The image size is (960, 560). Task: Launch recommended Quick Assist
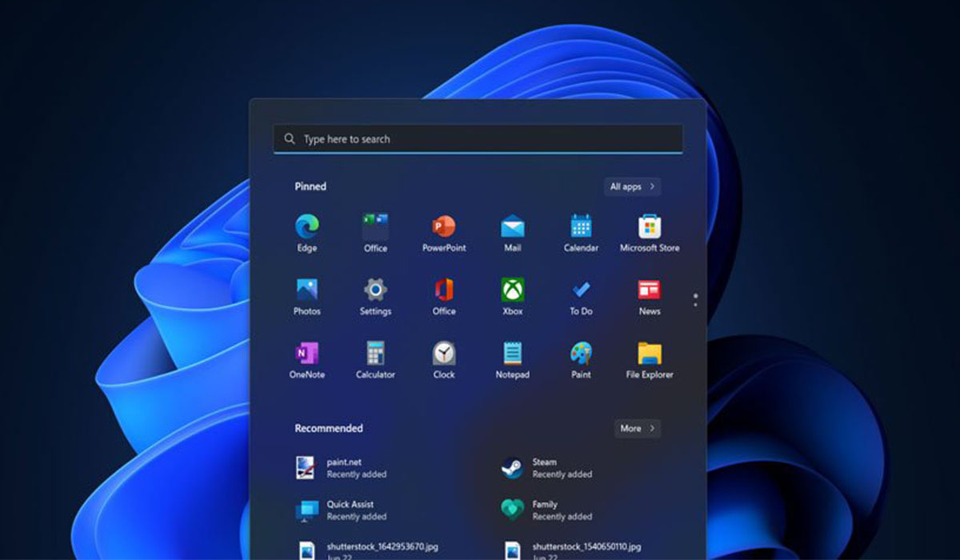[x=342, y=510]
